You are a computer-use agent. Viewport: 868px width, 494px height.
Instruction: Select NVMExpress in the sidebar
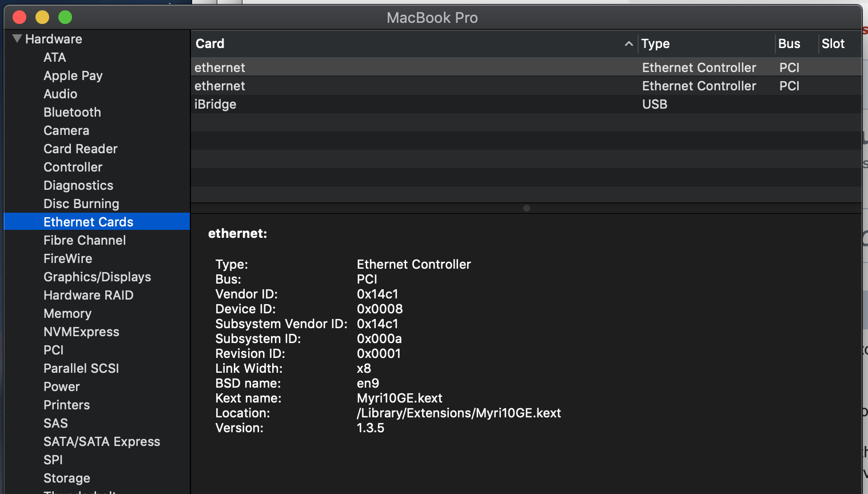click(x=81, y=332)
